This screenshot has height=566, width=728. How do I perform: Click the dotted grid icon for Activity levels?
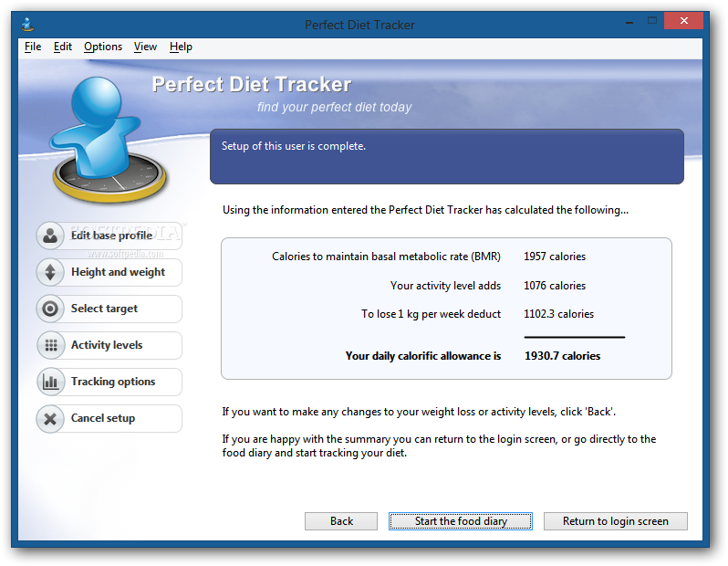pos(50,345)
